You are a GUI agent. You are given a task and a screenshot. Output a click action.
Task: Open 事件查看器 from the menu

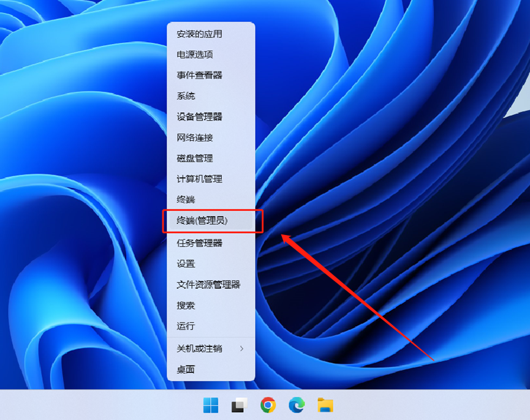211,75
